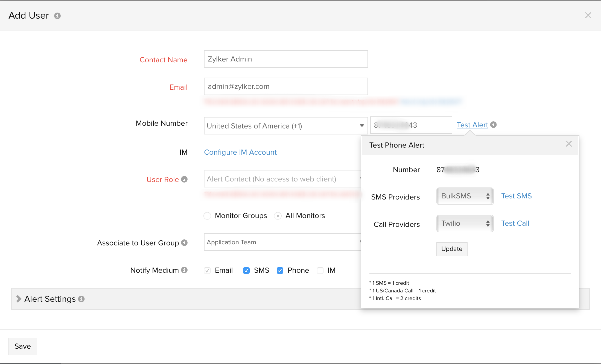Close the Test Phone Alert popup
The height and width of the screenshot is (364, 601).
[569, 143]
